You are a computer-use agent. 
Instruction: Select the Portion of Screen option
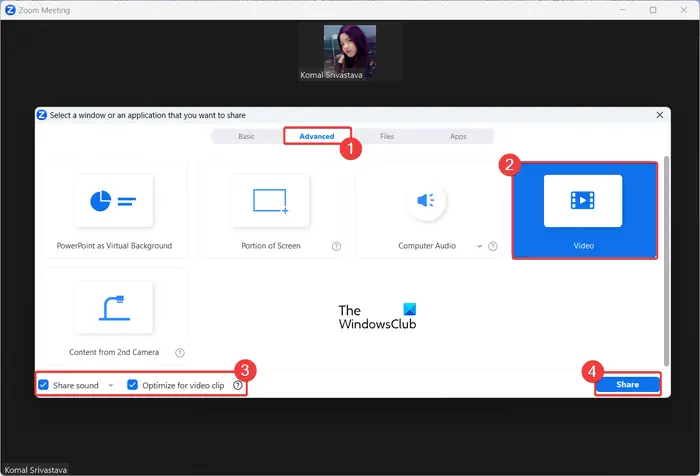271,211
